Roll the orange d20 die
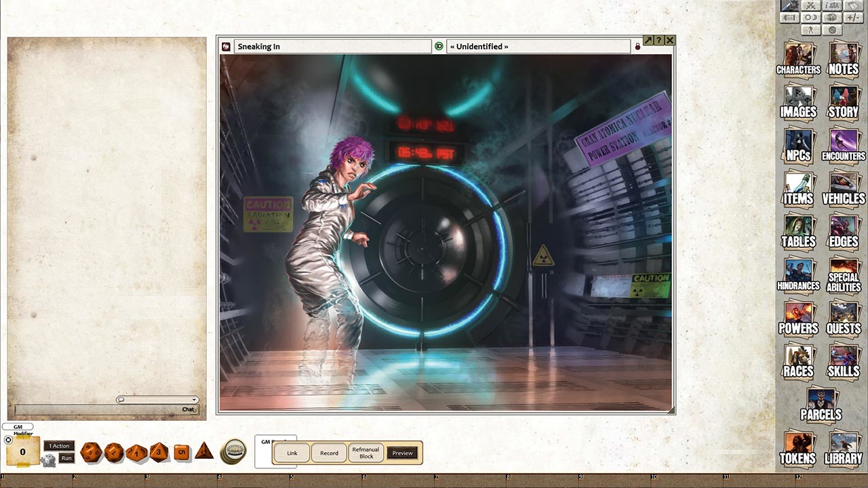This screenshot has height=488, width=868. tap(91, 452)
